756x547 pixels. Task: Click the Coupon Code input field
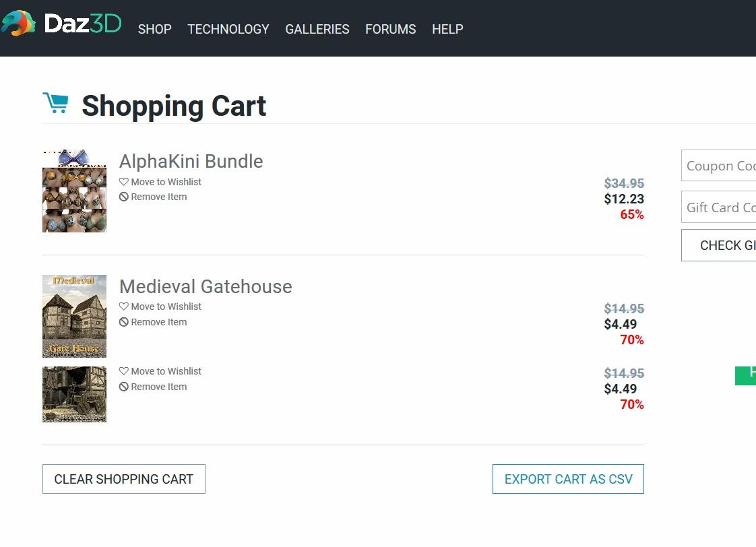[x=718, y=166]
